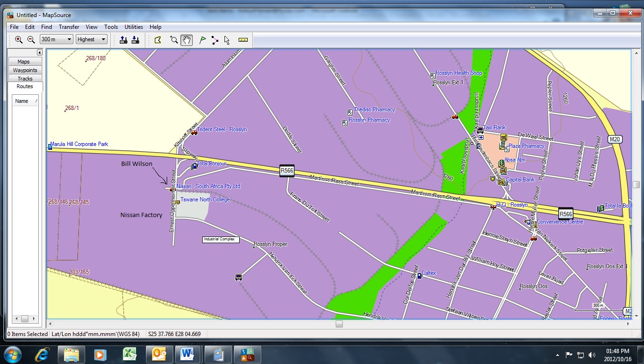Image resolution: width=644 pixels, height=364 pixels.
Task: Click the Rosslyn Pharmacy map icon
Action: [345, 123]
